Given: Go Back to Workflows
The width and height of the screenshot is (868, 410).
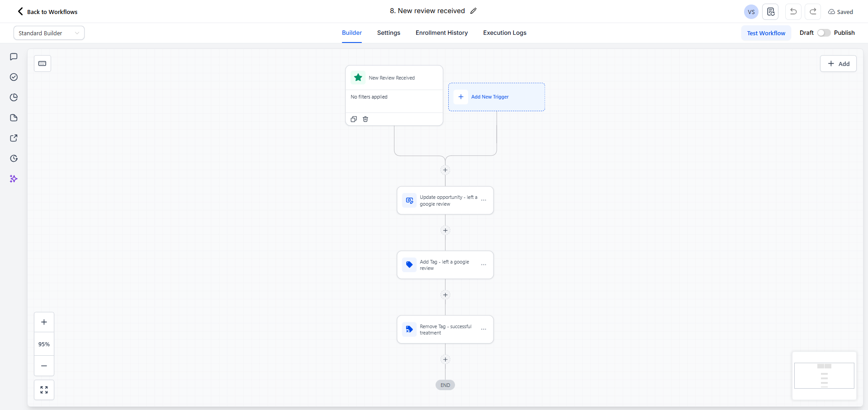Looking at the screenshot, I should 47,12.
